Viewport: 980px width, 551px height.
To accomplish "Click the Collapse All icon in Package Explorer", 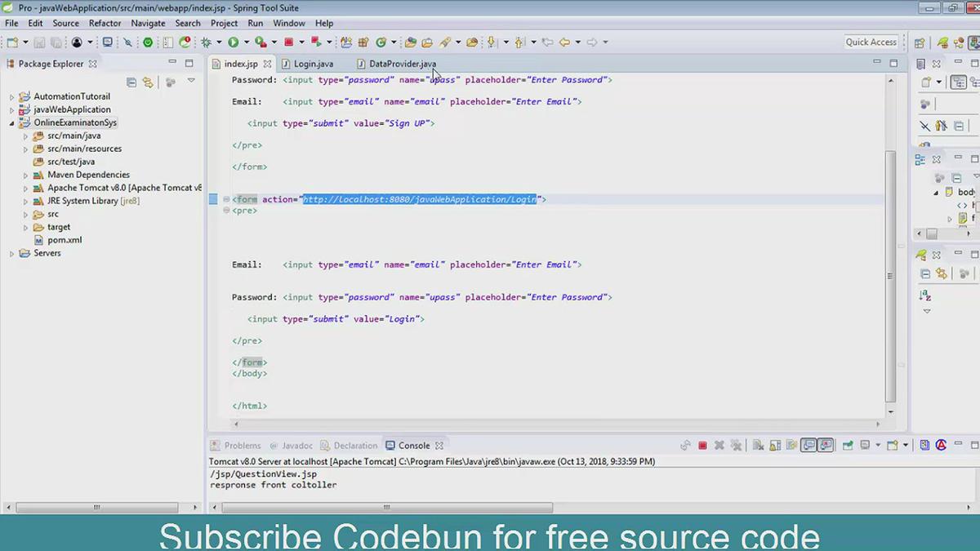I will (131, 82).
